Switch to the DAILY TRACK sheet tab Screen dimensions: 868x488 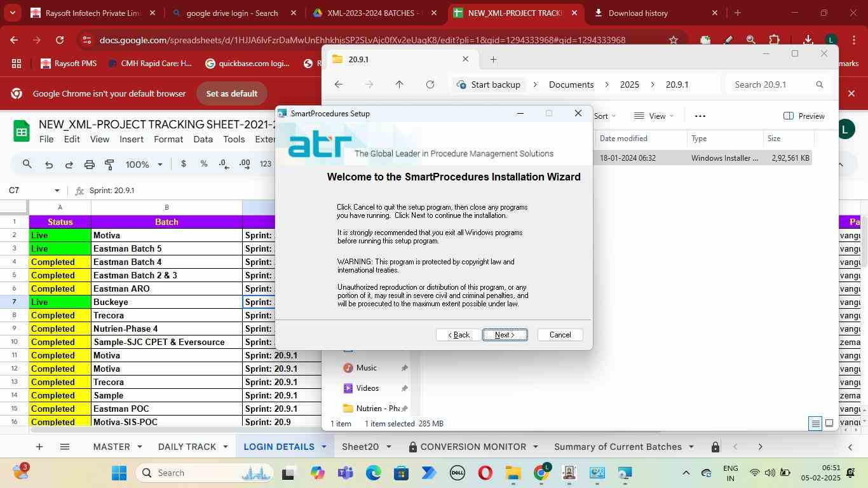(x=187, y=447)
